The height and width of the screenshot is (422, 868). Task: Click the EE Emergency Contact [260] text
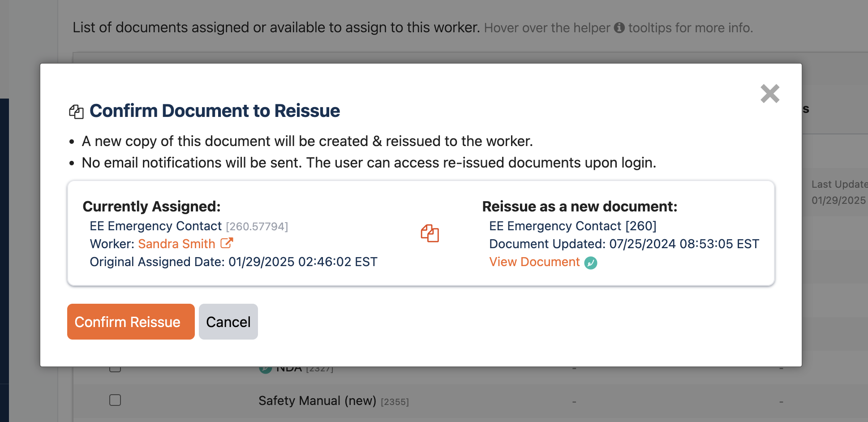coord(573,226)
